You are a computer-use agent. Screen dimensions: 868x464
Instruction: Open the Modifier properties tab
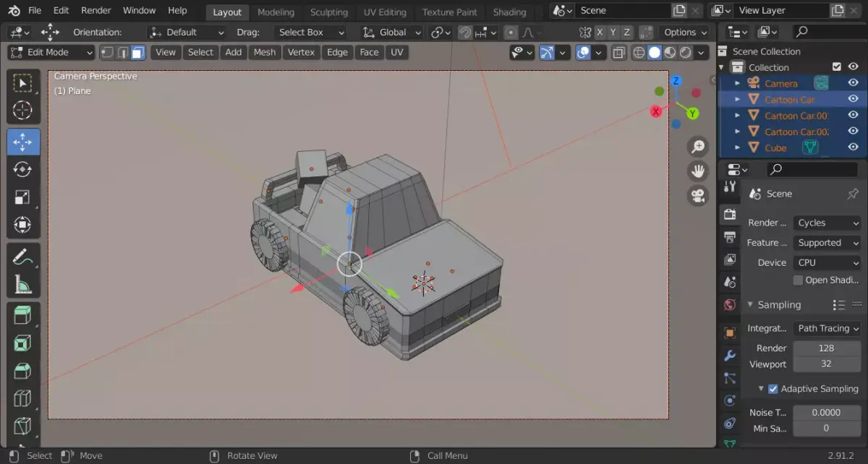coord(730,356)
